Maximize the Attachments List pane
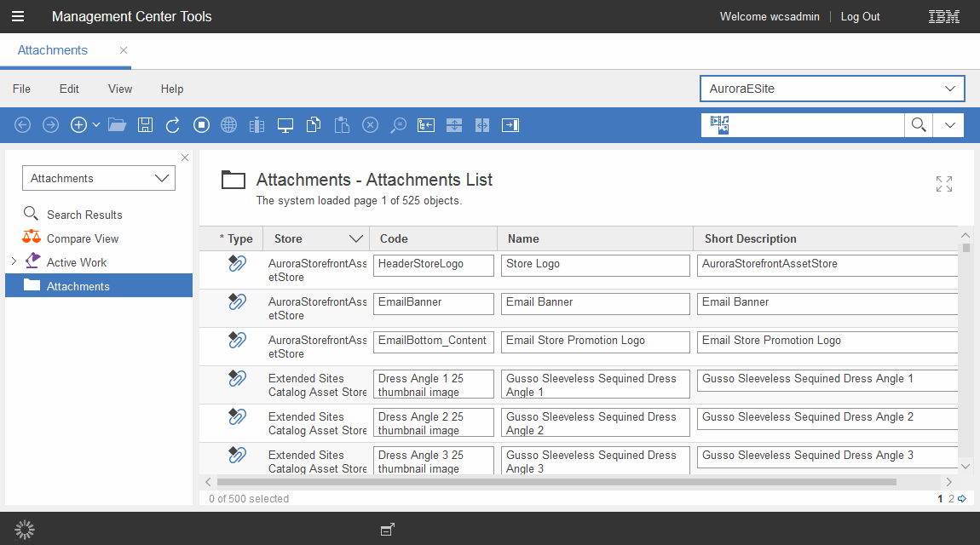980x545 pixels. pos(943,184)
